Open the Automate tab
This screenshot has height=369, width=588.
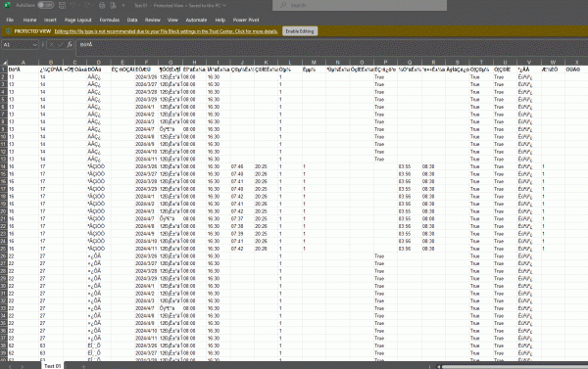click(x=196, y=20)
